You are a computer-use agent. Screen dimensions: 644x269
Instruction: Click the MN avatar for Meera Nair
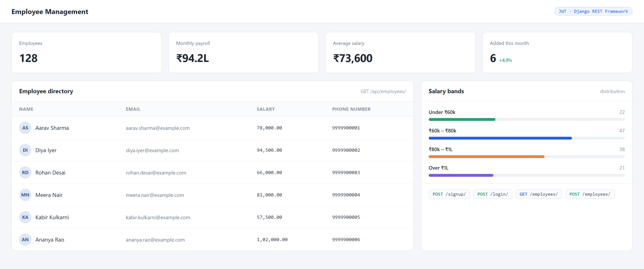25,195
